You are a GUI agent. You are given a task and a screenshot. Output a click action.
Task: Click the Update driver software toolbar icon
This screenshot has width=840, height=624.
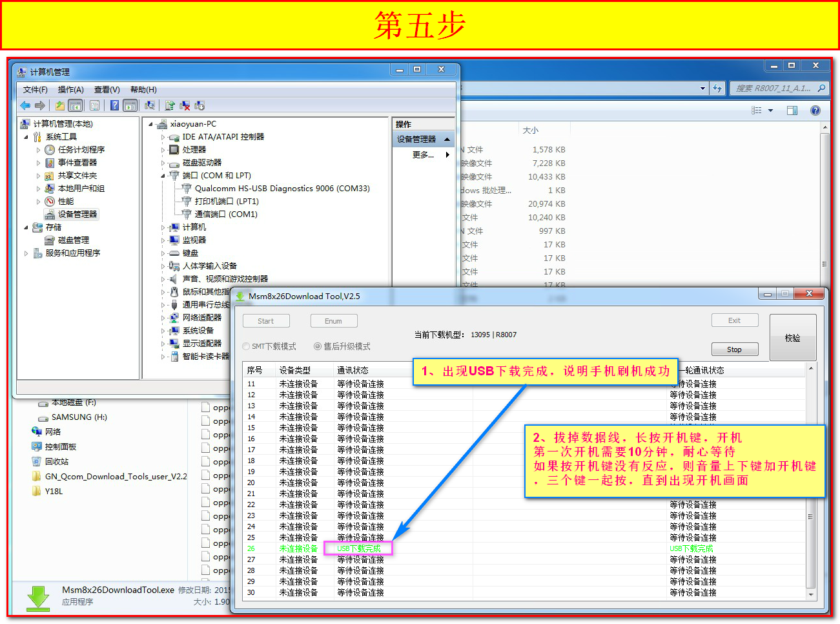coord(170,105)
